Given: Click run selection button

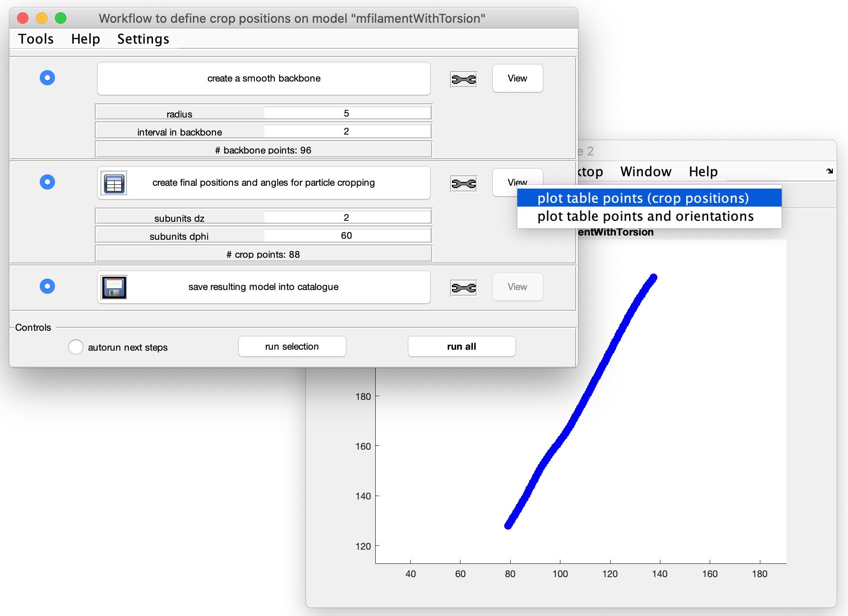Looking at the screenshot, I should (292, 346).
